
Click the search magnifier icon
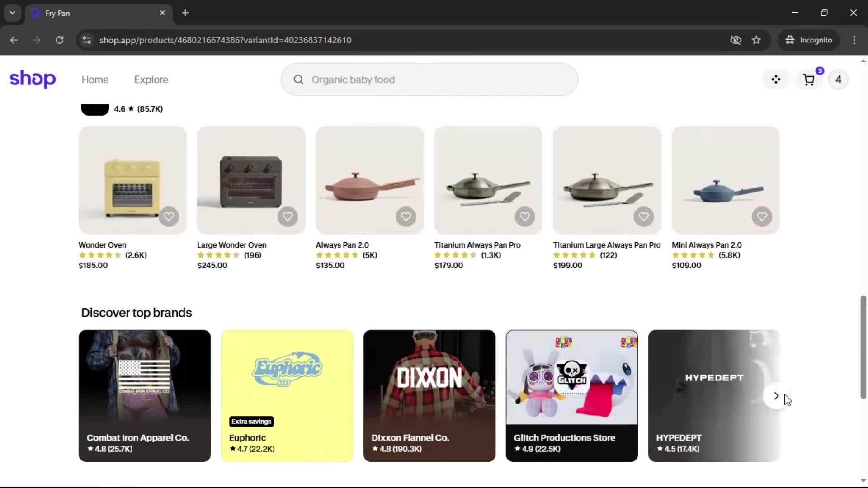298,80
